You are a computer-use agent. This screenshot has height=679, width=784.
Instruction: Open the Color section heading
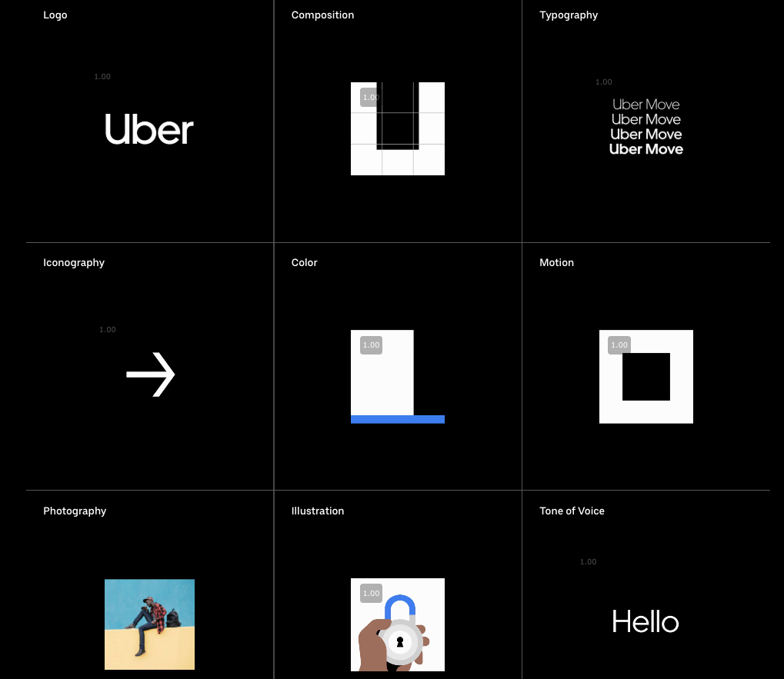304,262
